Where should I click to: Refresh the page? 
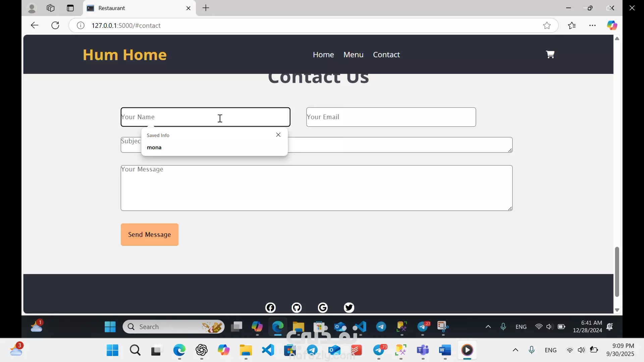point(55,25)
